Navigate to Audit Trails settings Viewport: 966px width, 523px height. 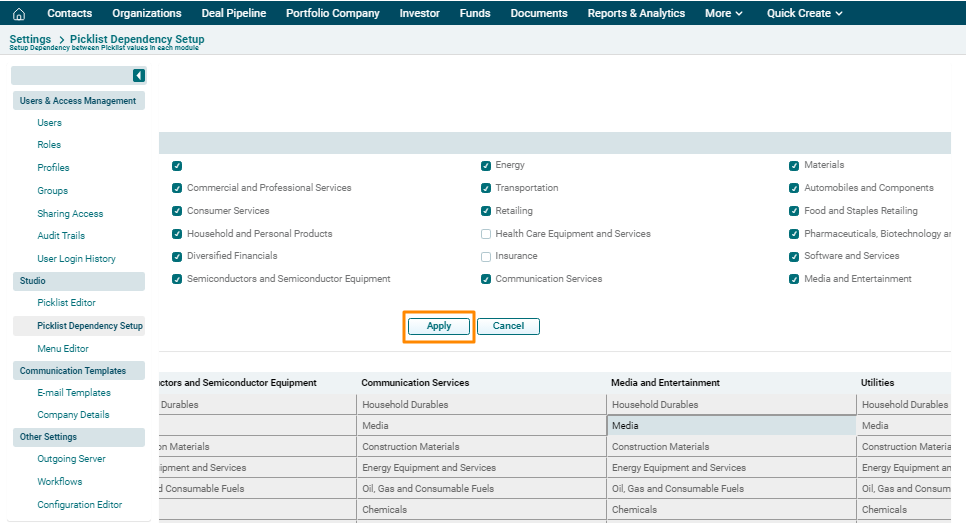[61, 236]
